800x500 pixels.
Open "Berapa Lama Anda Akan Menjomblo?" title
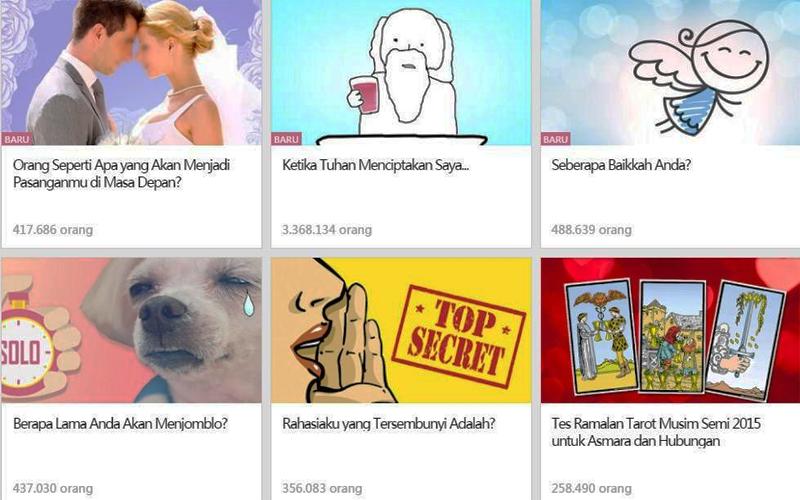120,423
